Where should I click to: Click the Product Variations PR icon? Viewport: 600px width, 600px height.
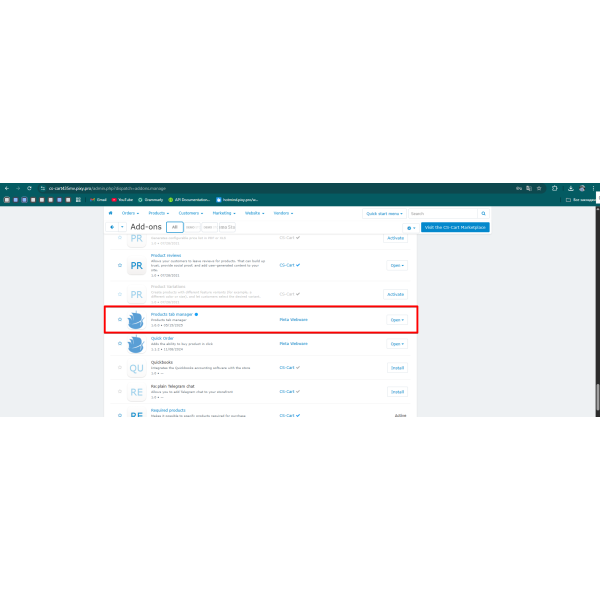[136, 295]
